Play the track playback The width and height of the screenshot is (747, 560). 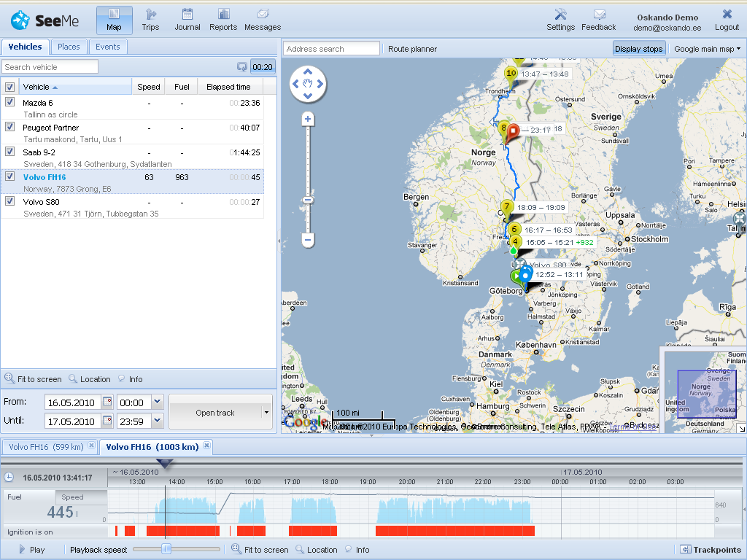point(32,550)
